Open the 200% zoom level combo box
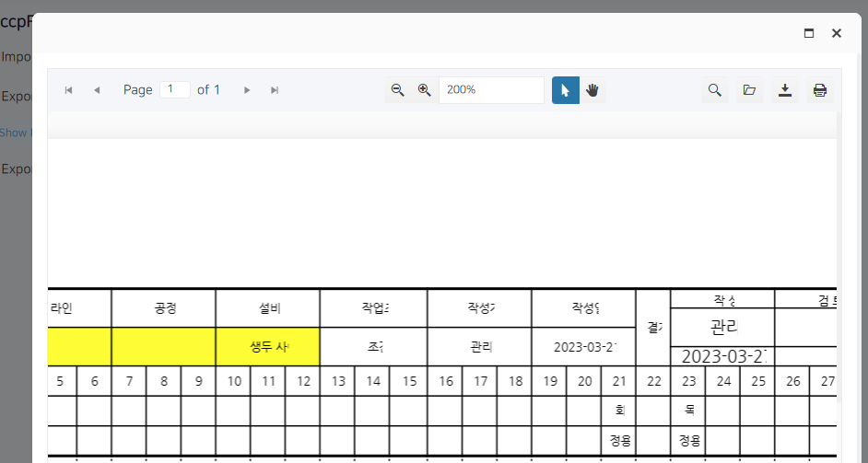Image resolution: width=868 pixels, height=463 pixels. pos(491,90)
